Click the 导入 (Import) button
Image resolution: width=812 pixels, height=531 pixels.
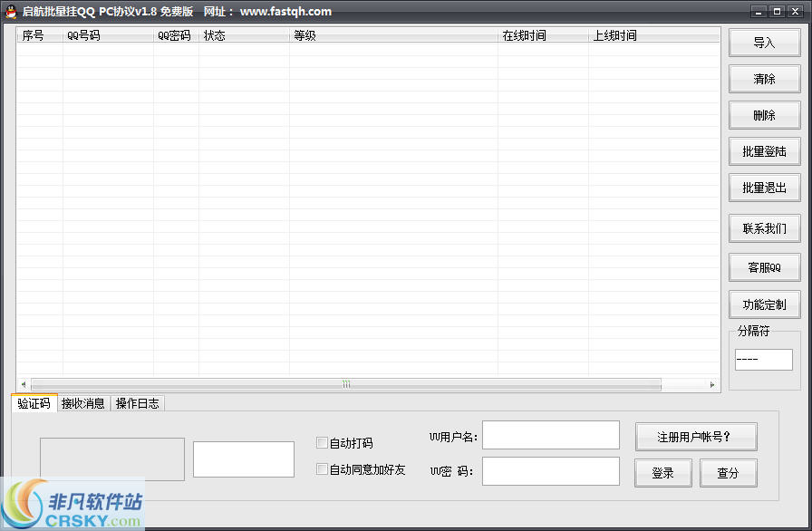[764, 43]
